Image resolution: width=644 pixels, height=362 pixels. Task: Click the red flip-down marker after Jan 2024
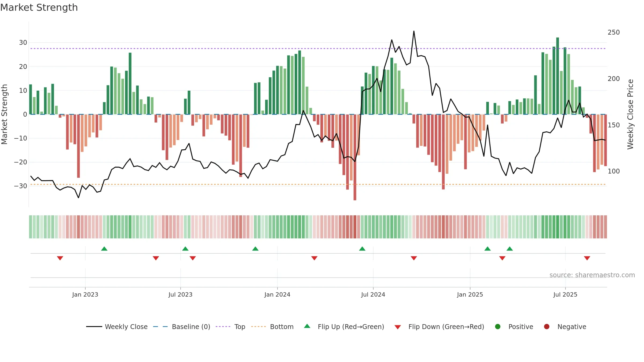pos(314,258)
